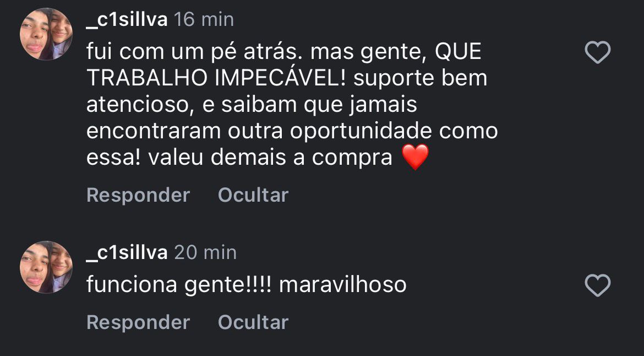Click Ocultar under the 'valeu demais' comment
Viewport: 644px width, 356px height.
[253, 195]
